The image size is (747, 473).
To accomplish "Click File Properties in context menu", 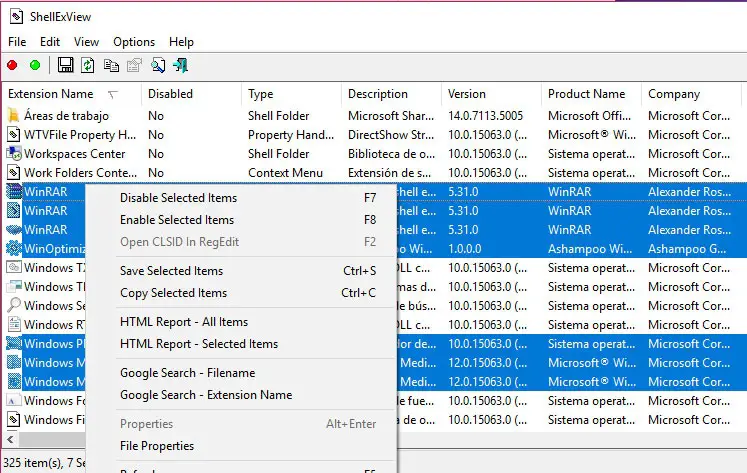I will 157,446.
